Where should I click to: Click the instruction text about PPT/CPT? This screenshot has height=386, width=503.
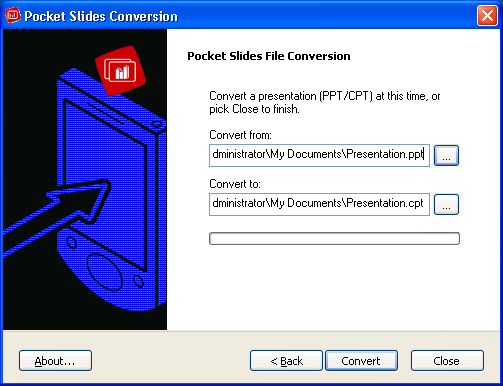[x=325, y=102]
